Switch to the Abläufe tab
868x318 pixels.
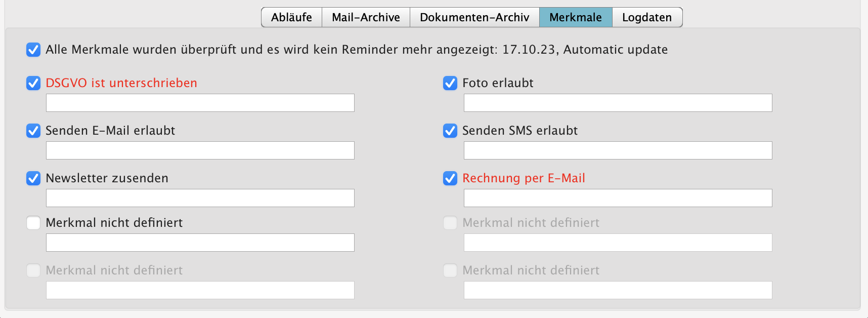tap(291, 17)
